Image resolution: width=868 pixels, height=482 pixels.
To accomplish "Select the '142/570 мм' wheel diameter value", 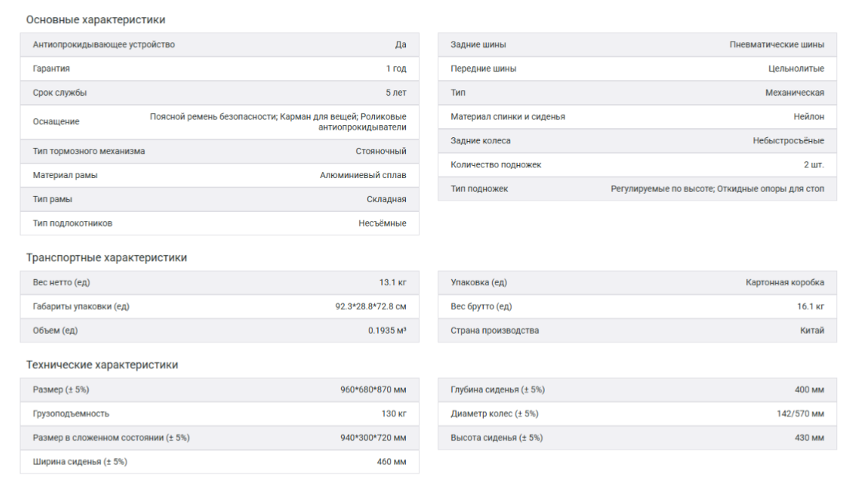I will 800,414.
